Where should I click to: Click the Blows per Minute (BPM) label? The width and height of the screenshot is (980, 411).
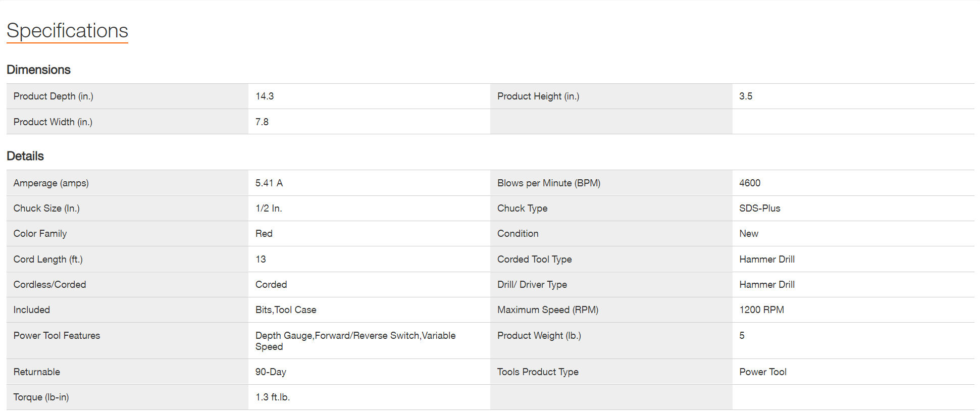pyautogui.click(x=548, y=183)
